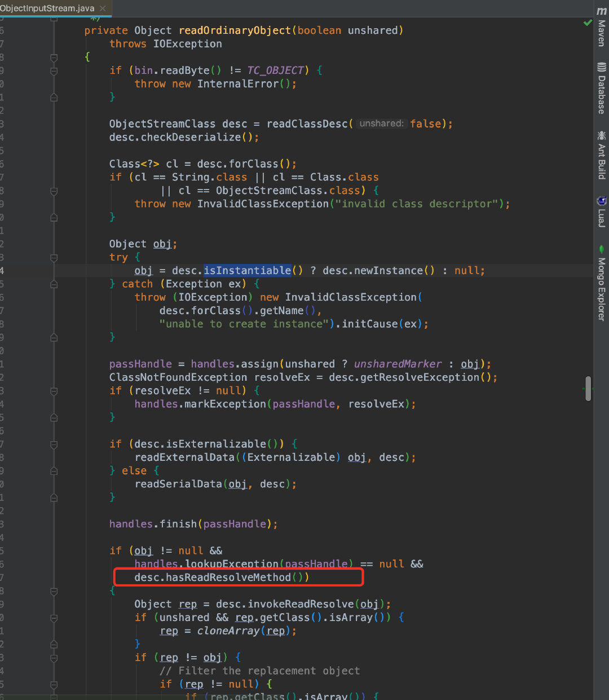This screenshot has height=700, width=609.
Task: Collapse the catch (Exception ex) block
Action: point(54,284)
